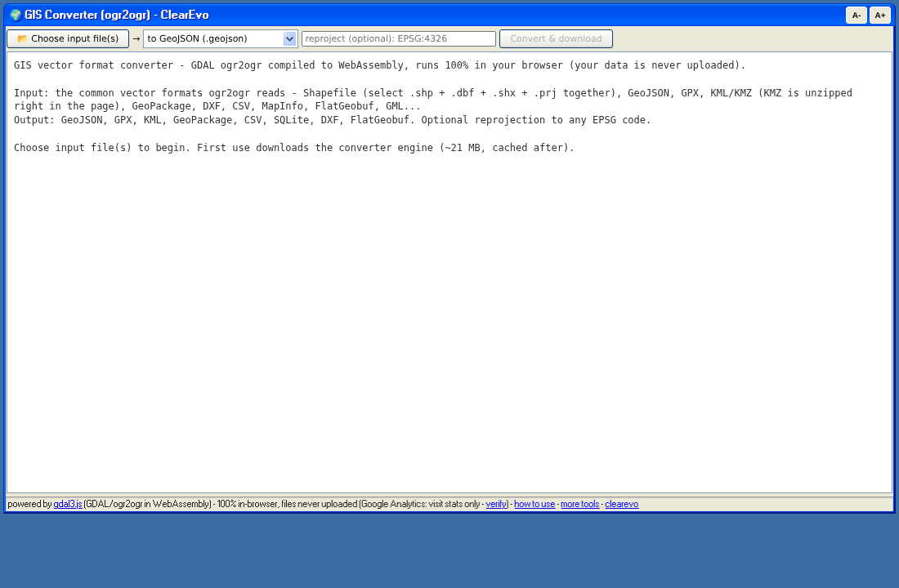Viewport: 899px width, 588px height.
Task: Click Convert & download button
Action: (x=556, y=38)
